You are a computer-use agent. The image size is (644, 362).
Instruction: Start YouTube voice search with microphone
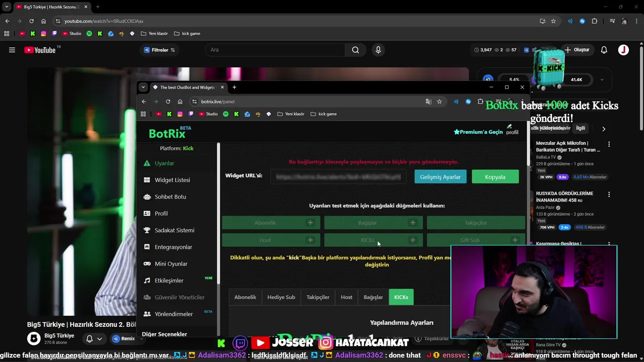coord(378,50)
